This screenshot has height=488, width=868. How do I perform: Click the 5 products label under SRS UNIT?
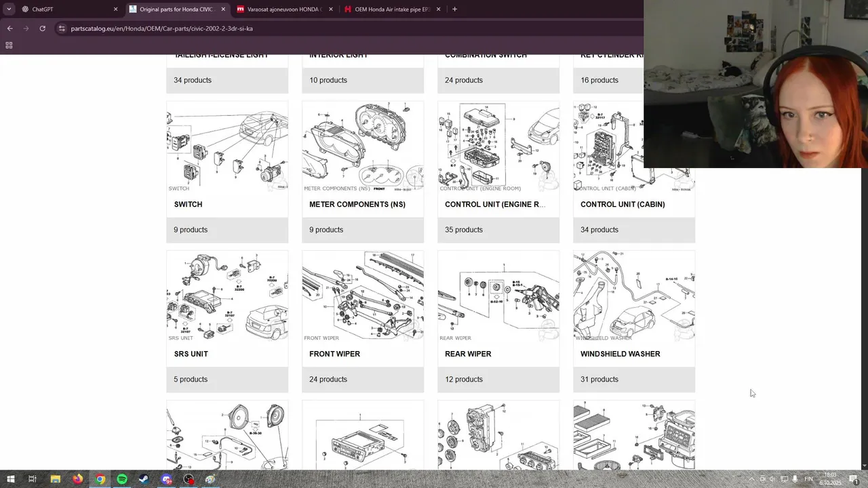[191, 380]
